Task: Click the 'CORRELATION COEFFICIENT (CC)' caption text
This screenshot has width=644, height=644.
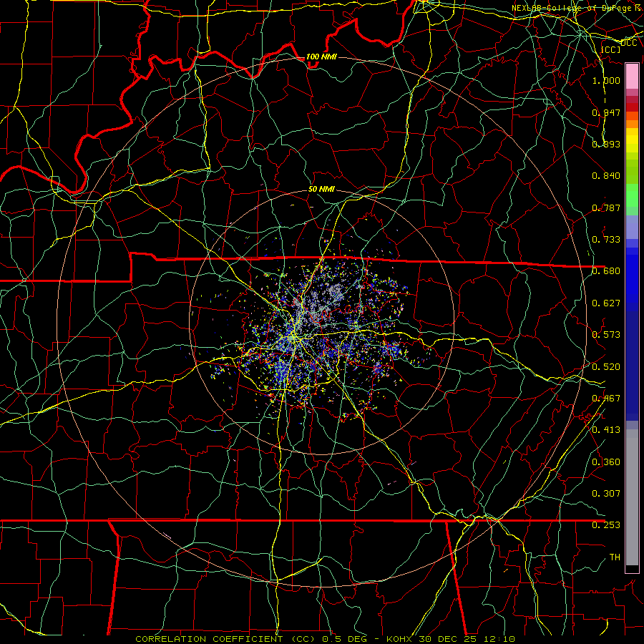Action: (225, 639)
